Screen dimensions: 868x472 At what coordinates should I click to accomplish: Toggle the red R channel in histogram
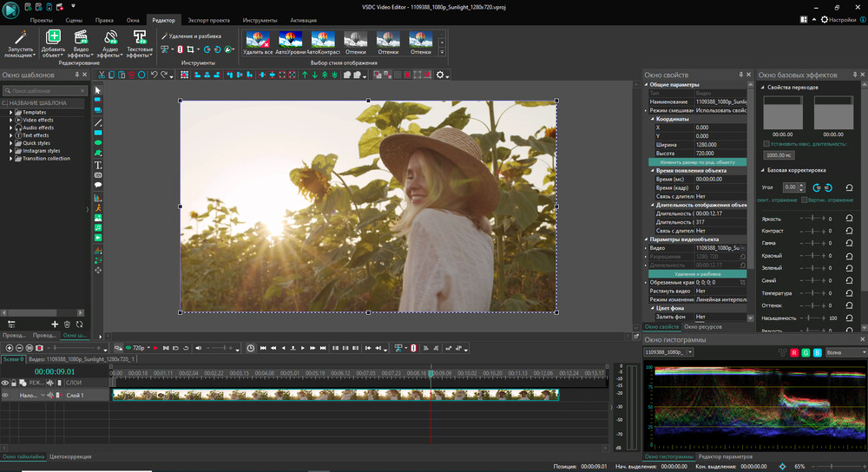(794, 352)
